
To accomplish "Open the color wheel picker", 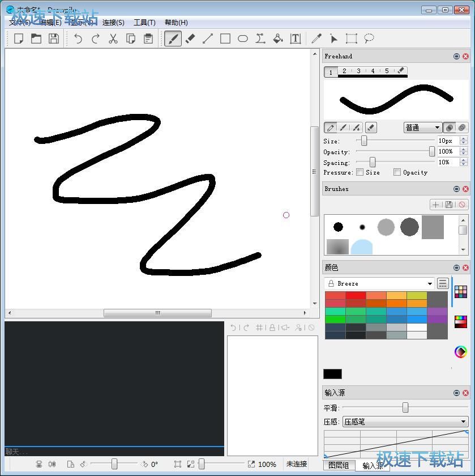I will pos(460,351).
